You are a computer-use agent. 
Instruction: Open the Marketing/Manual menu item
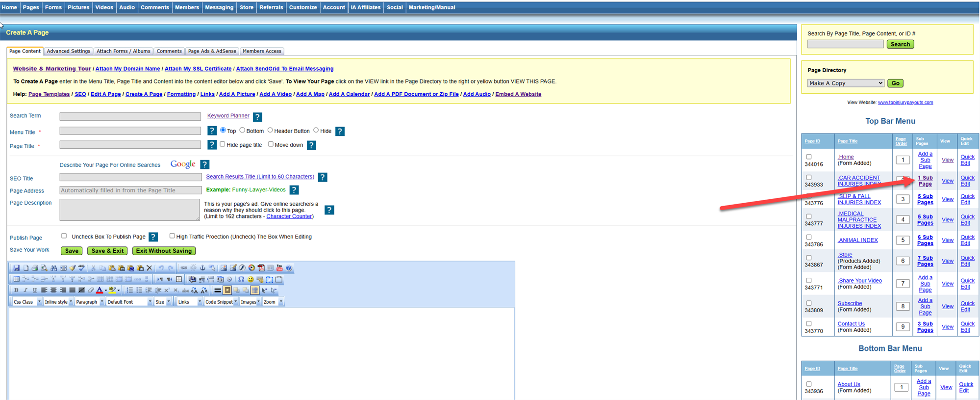click(x=432, y=7)
